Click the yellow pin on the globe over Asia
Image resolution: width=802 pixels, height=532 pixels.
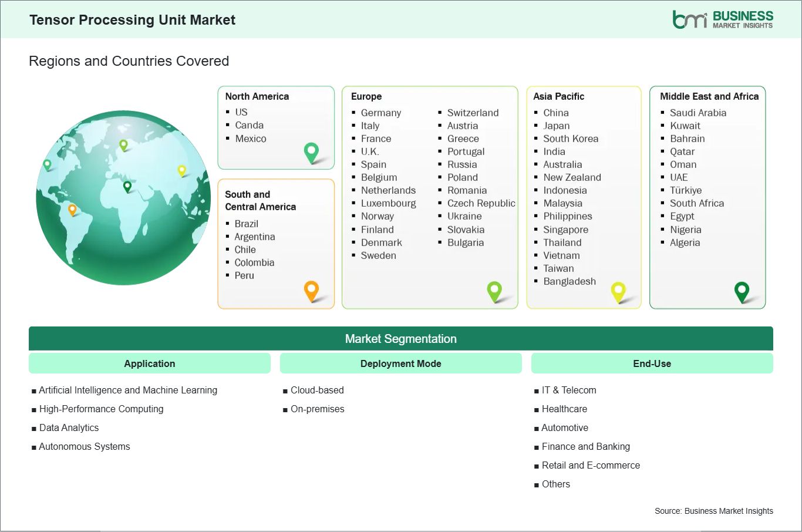(x=182, y=171)
